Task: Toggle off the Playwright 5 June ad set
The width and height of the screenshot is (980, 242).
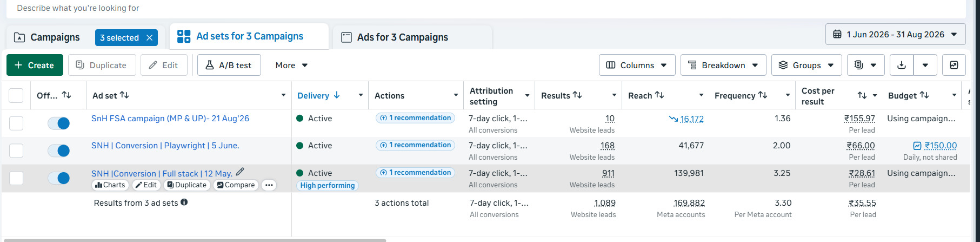Action: pos(58,151)
